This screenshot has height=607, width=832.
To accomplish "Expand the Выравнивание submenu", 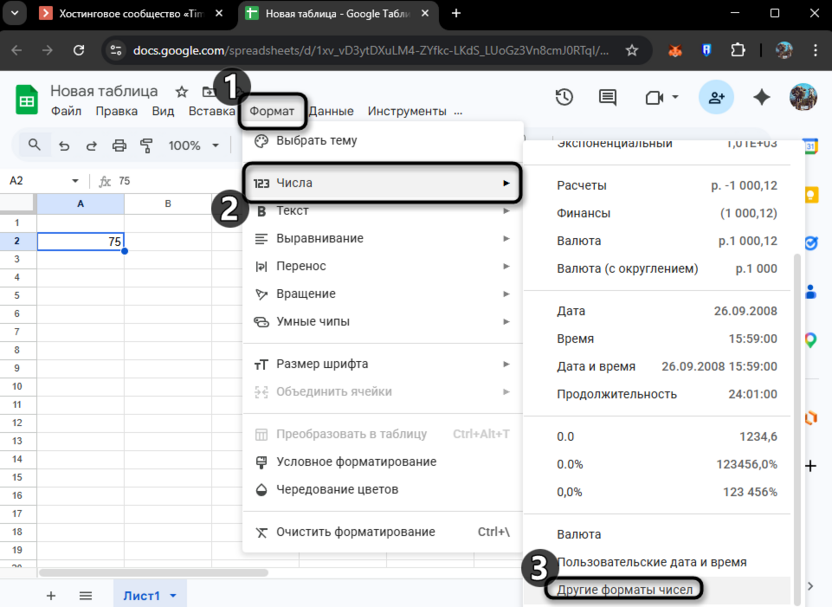I will point(383,238).
